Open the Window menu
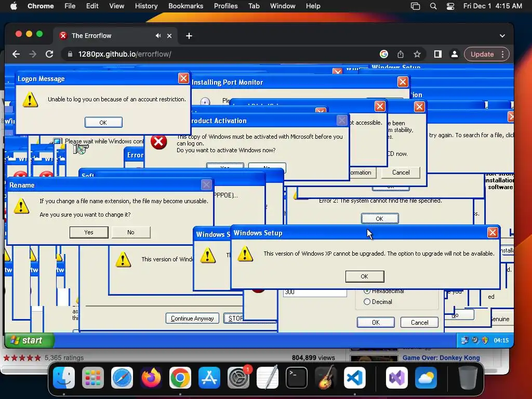This screenshot has width=532, height=399. tap(283, 6)
